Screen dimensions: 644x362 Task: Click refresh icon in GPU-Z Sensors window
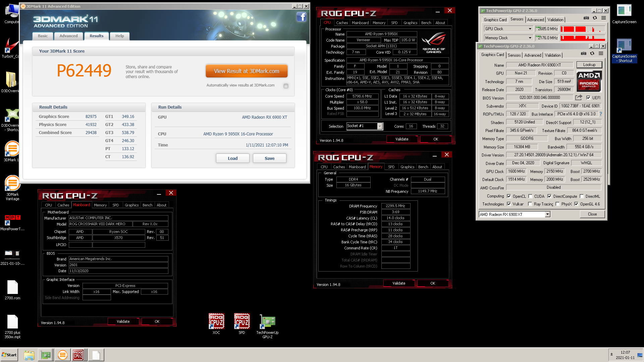(x=595, y=18)
